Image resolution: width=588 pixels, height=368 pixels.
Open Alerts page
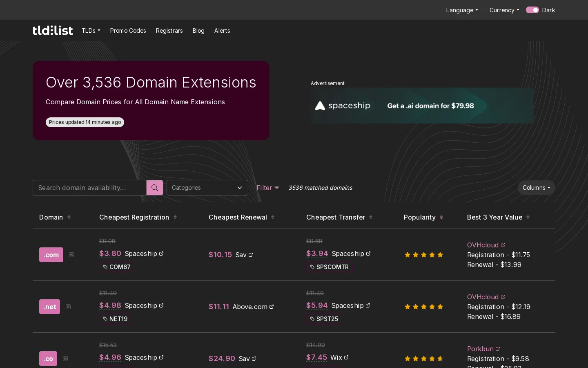click(x=222, y=31)
